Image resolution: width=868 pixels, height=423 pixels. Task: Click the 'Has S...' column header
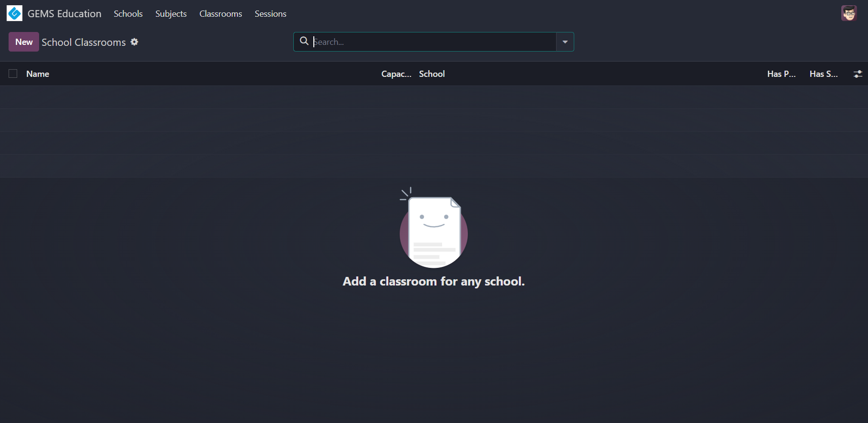[823, 74]
